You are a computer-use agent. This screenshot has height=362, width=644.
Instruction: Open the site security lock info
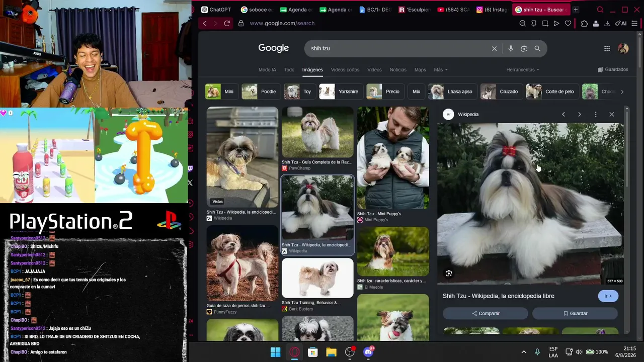241,23
